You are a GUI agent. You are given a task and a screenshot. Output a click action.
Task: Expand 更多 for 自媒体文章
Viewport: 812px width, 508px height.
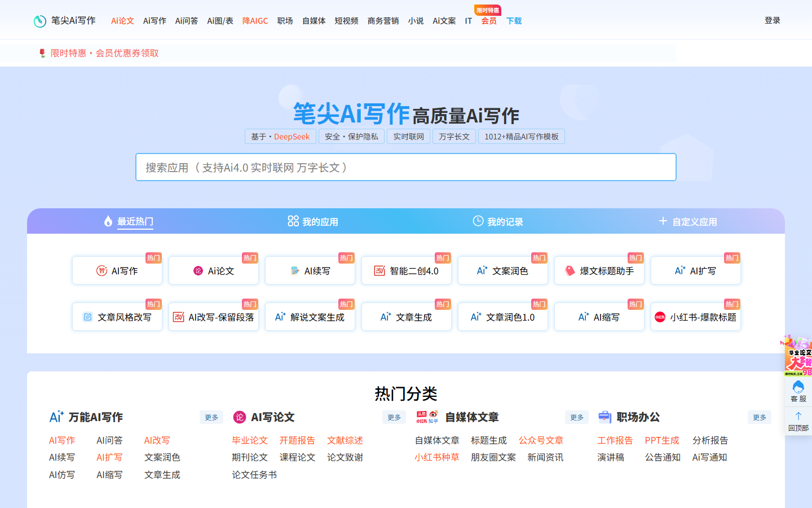577,417
